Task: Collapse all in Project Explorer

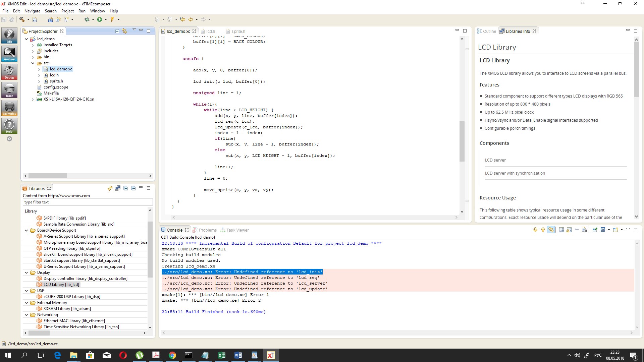Action: point(117,31)
